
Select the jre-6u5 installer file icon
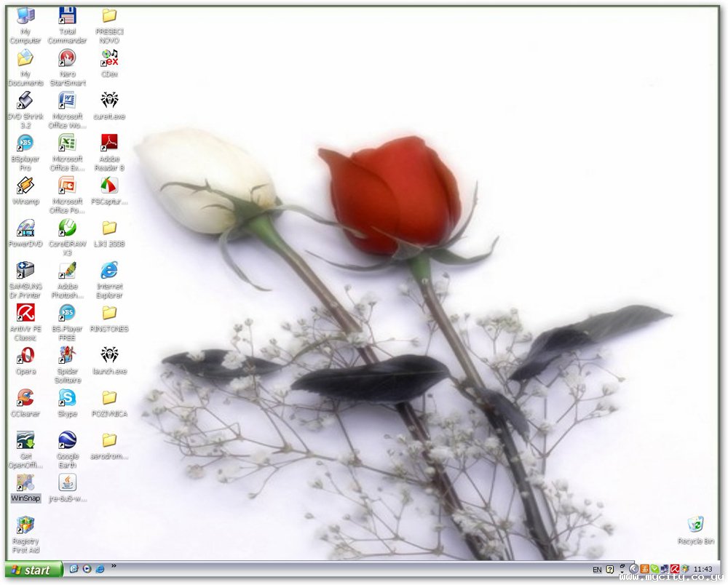(67, 488)
